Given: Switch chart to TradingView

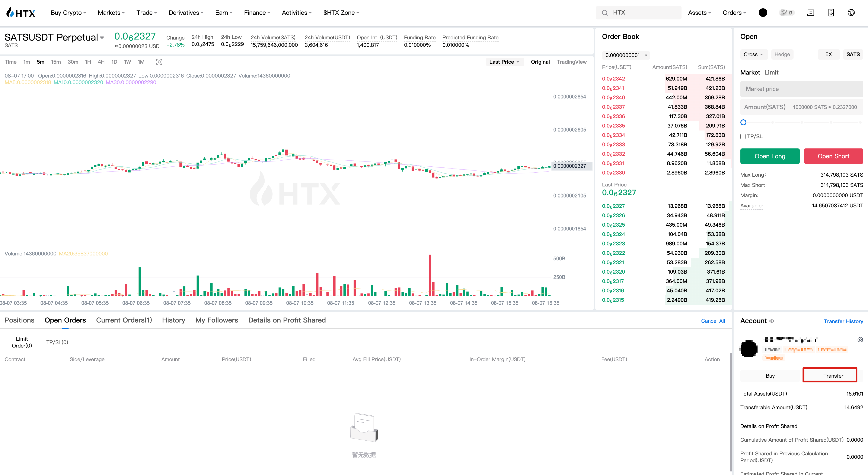Looking at the screenshot, I should [x=571, y=62].
